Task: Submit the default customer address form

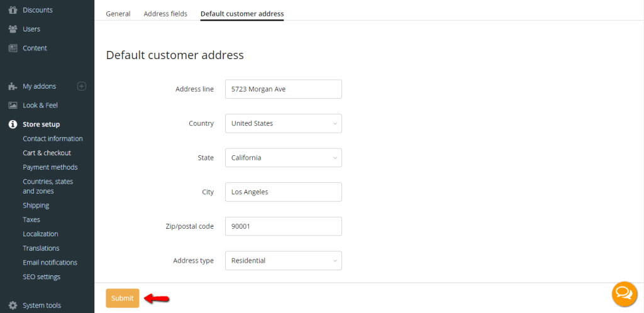Action: pyautogui.click(x=123, y=299)
